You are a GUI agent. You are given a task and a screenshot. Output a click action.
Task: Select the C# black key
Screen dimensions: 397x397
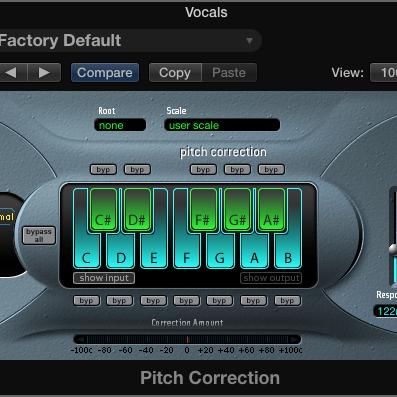pyautogui.click(x=103, y=209)
